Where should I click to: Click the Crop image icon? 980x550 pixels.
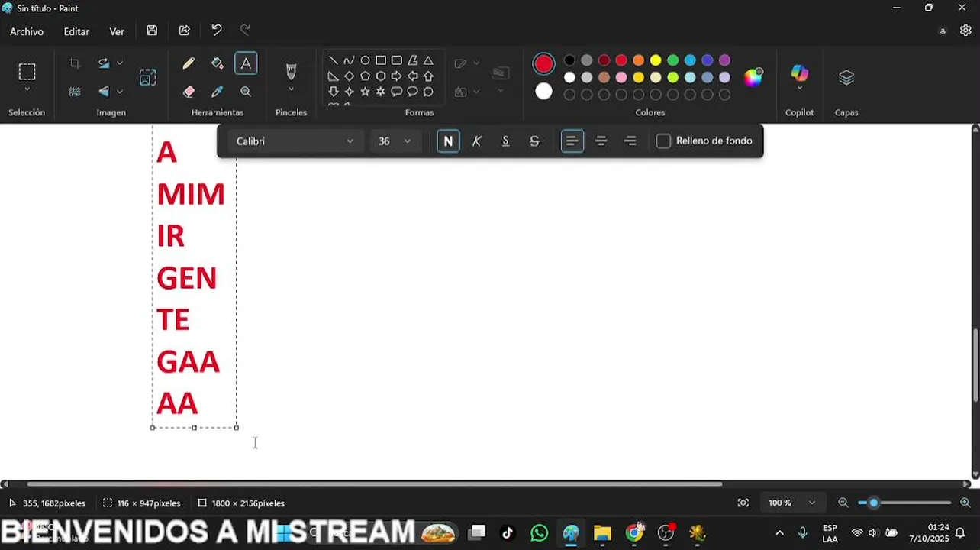(75, 63)
